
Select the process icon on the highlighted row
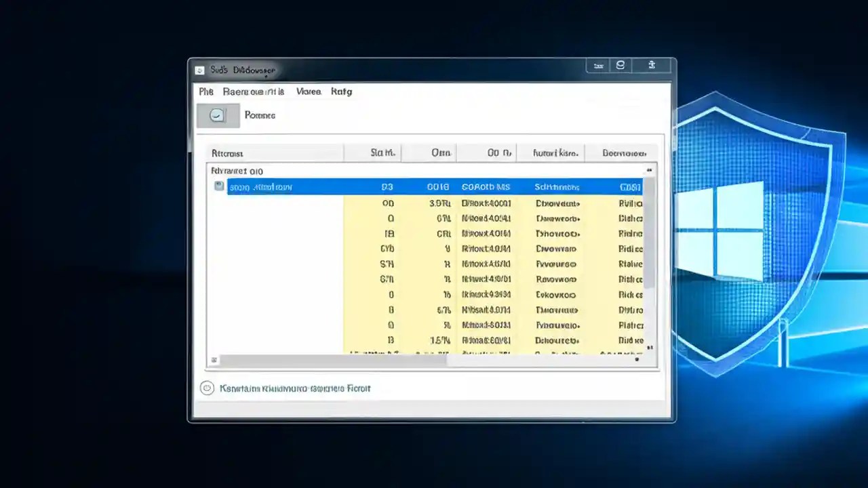pyautogui.click(x=218, y=186)
